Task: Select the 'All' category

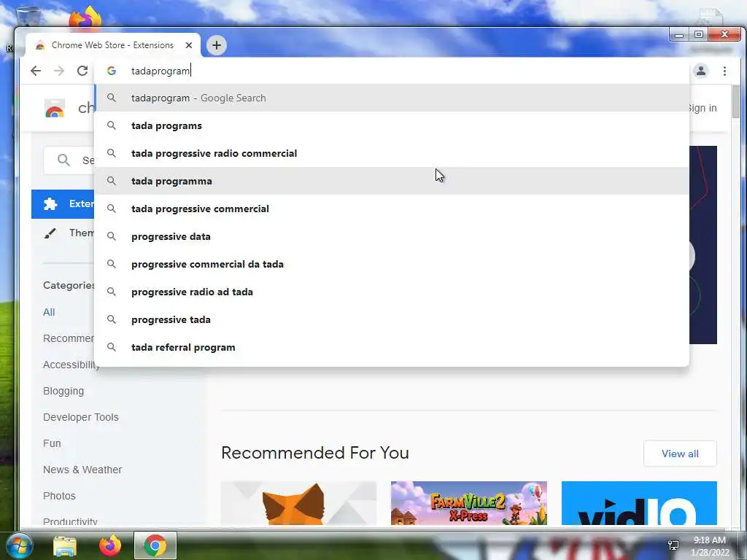Action: tap(49, 312)
